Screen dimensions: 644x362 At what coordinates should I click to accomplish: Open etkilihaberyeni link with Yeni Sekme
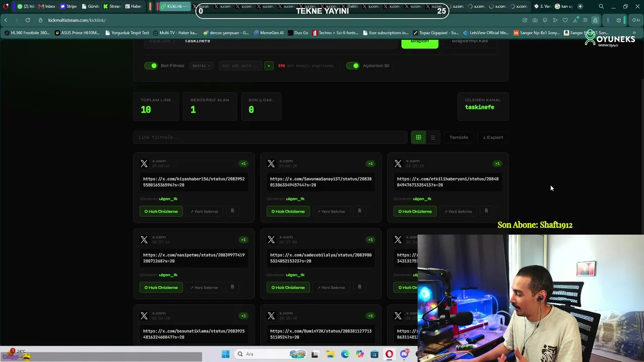point(458,211)
